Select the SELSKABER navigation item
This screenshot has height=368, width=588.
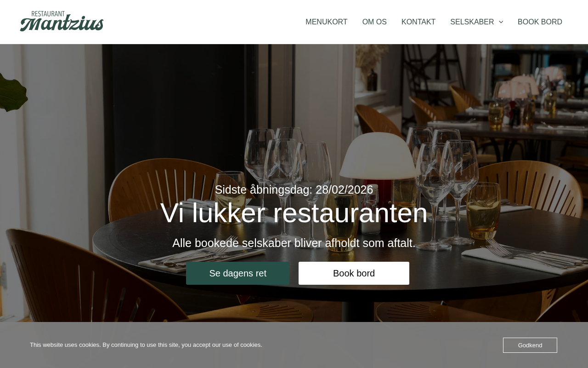[x=472, y=22]
